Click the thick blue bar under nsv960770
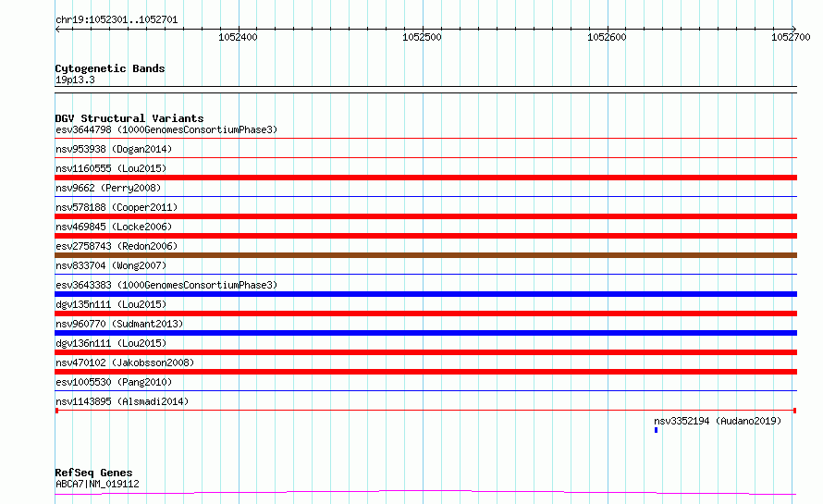This screenshot has width=823, height=504. click(x=425, y=333)
